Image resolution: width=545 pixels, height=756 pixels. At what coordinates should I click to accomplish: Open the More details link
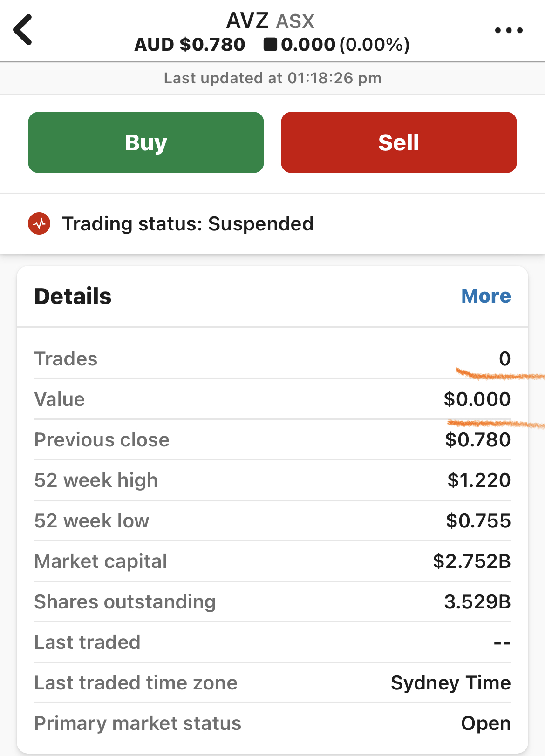(486, 296)
